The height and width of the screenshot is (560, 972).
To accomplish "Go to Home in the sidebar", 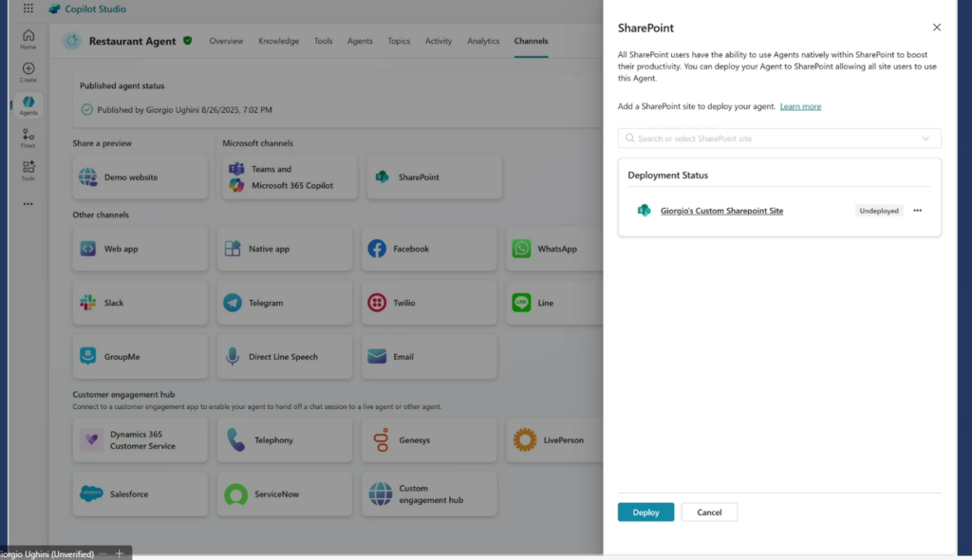I will pyautogui.click(x=28, y=39).
